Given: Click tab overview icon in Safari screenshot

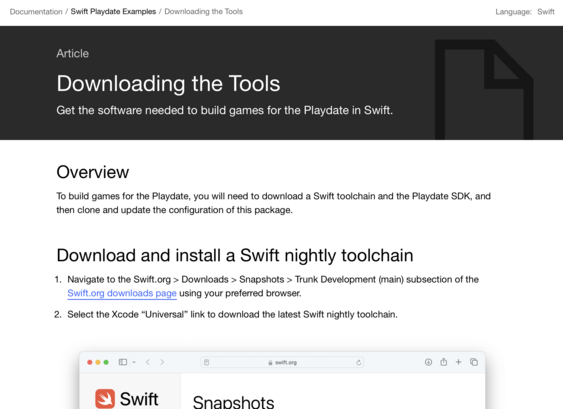Looking at the screenshot, I should point(474,362).
